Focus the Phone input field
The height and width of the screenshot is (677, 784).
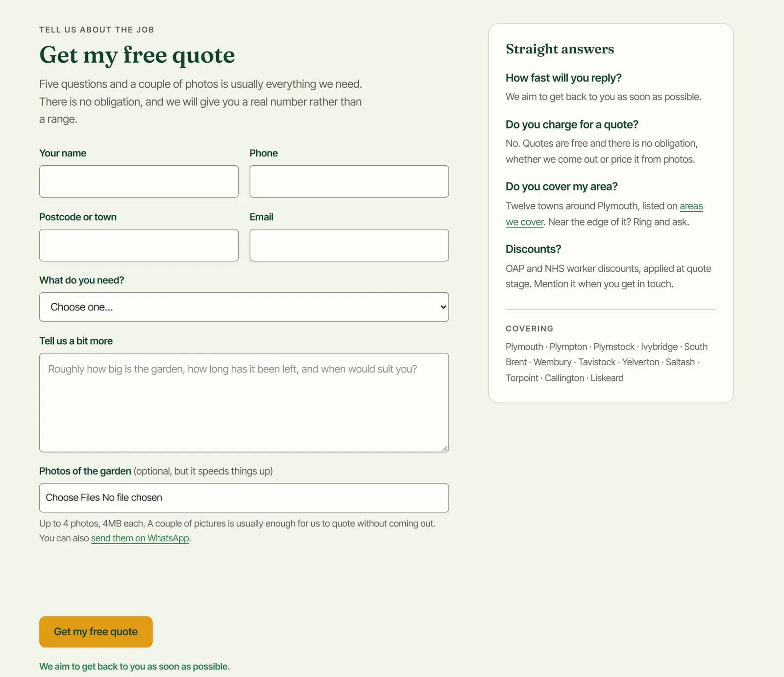point(349,181)
